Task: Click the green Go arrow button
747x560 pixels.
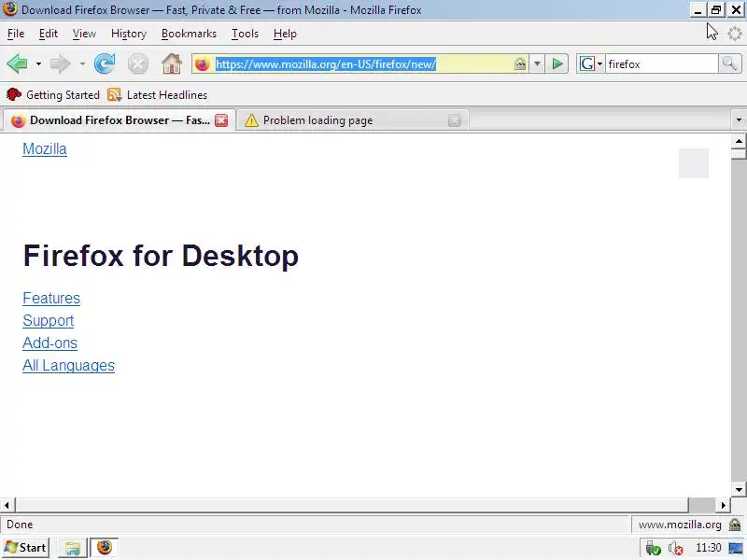Action: coord(557,63)
